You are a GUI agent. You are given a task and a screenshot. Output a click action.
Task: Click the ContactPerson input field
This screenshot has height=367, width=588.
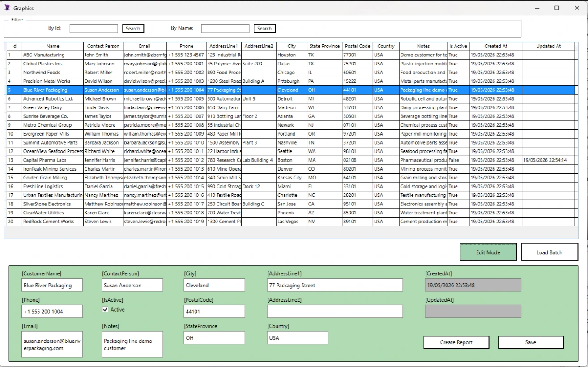coord(132,285)
